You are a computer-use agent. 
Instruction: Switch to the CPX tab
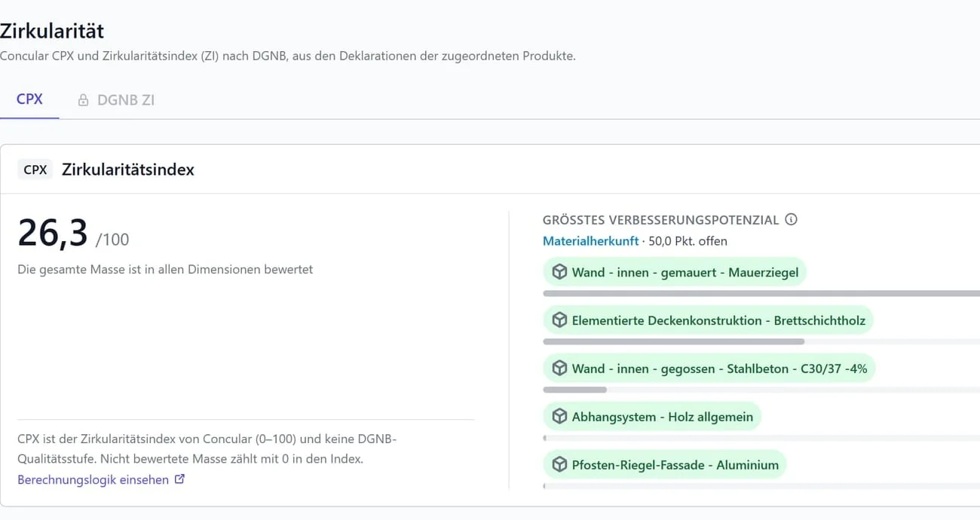pos(29,99)
